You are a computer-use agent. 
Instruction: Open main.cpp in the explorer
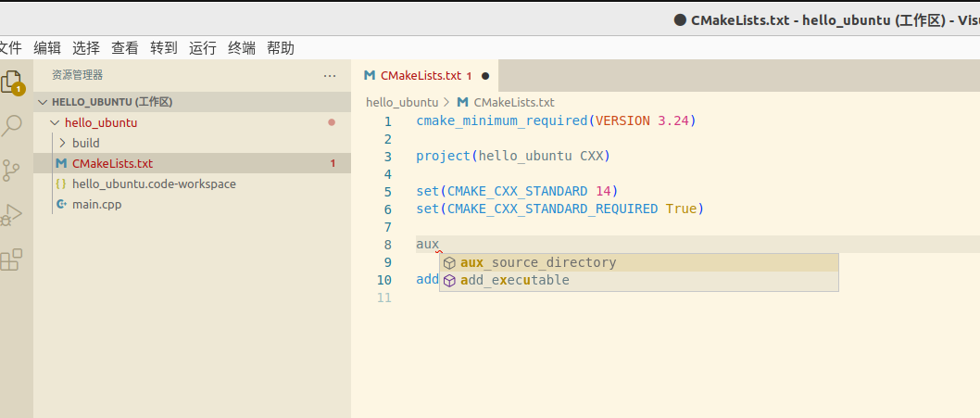[x=192, y=204]
